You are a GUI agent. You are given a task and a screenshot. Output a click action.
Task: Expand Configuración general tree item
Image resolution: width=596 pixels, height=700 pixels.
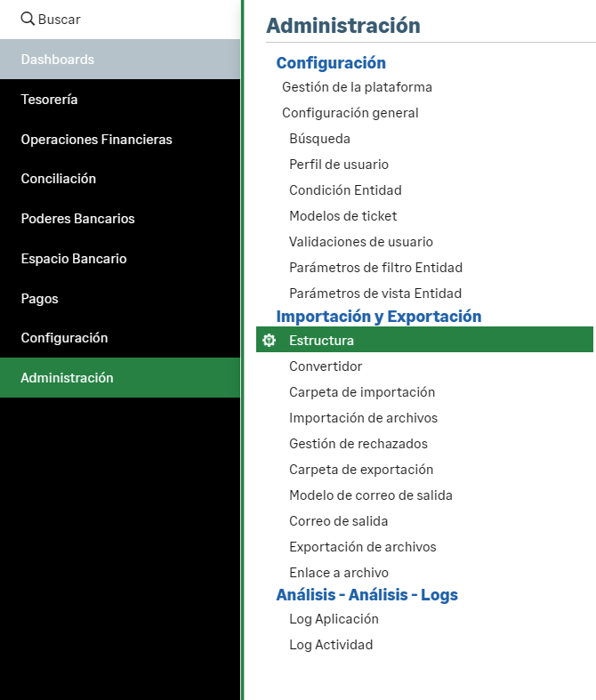pos(350,113)
